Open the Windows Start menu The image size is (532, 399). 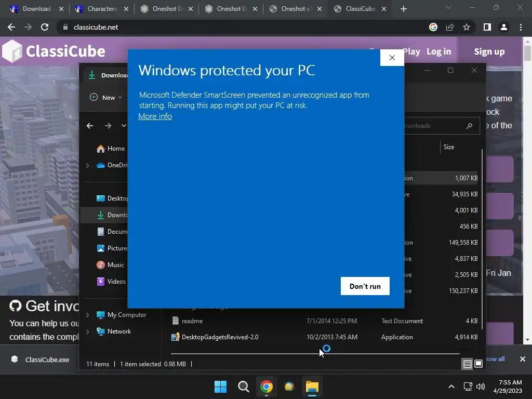point(220,387)
